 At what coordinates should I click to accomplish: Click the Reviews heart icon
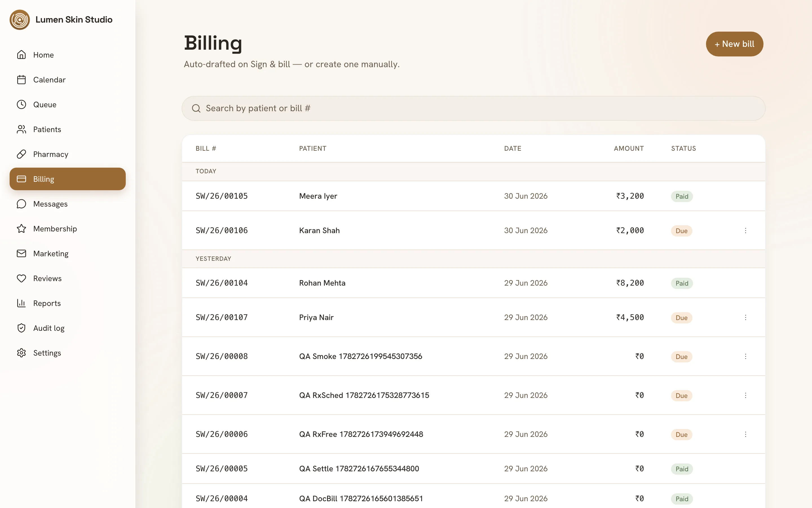coord(21,279)
